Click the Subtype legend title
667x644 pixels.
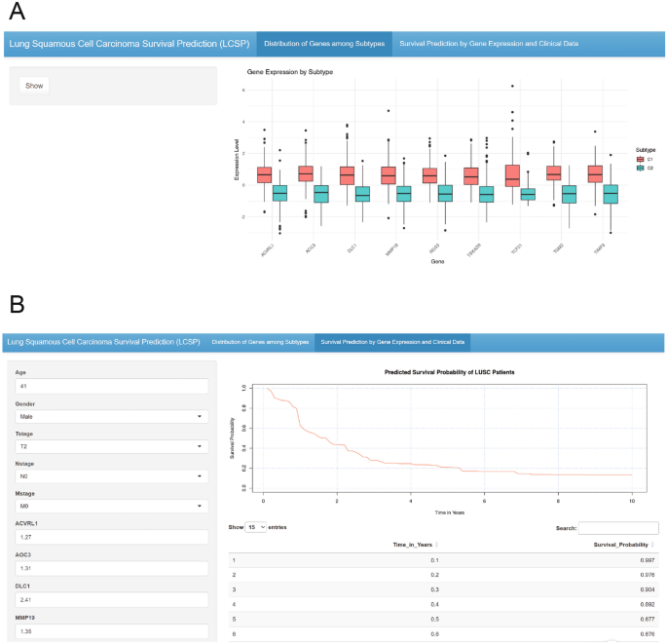coord(646,150)
